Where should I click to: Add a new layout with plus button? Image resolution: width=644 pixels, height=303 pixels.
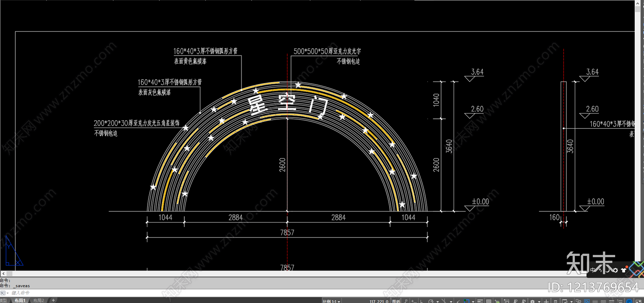pyautogui.click(x=53, y=300)
